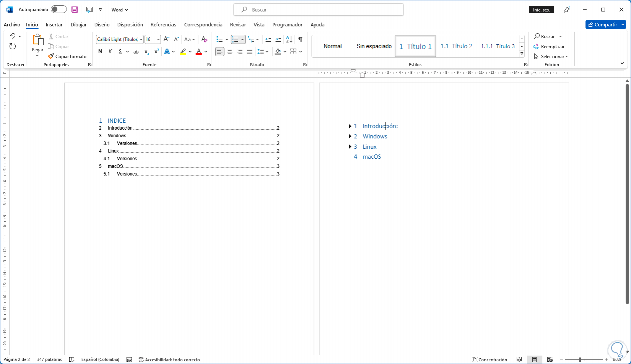Apply strikethrough formatting
The width and height of the screenshot is (631, 364).
click(136, 52)
